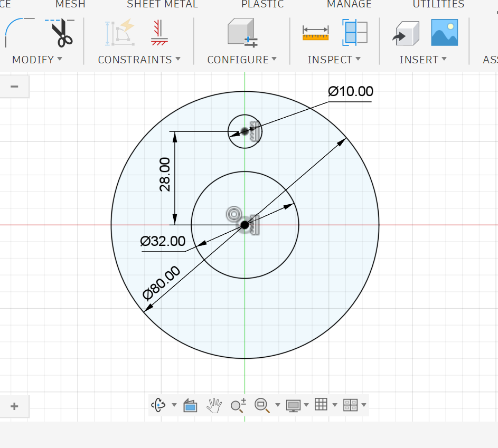The width and height of the screenshot is (498, 448).
Task: Expand the zoom window options arrow
Action: tap(278, 405)
